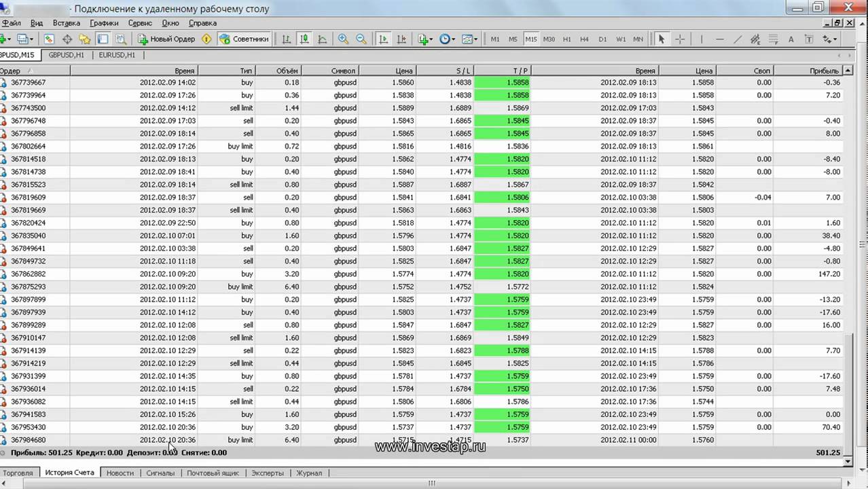The height and width of the screenshot is (489, 868).
Task: Open the templates dropdown
Action: coord(469,39)
